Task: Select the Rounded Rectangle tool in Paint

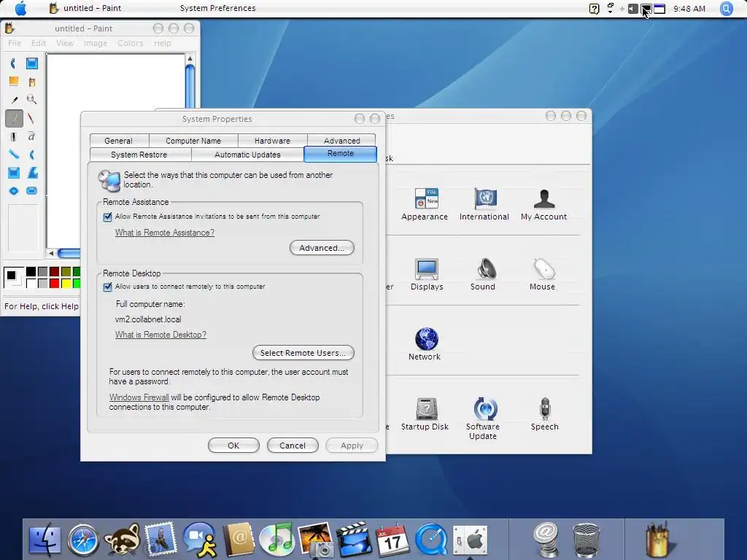Action: click(32, 191)
